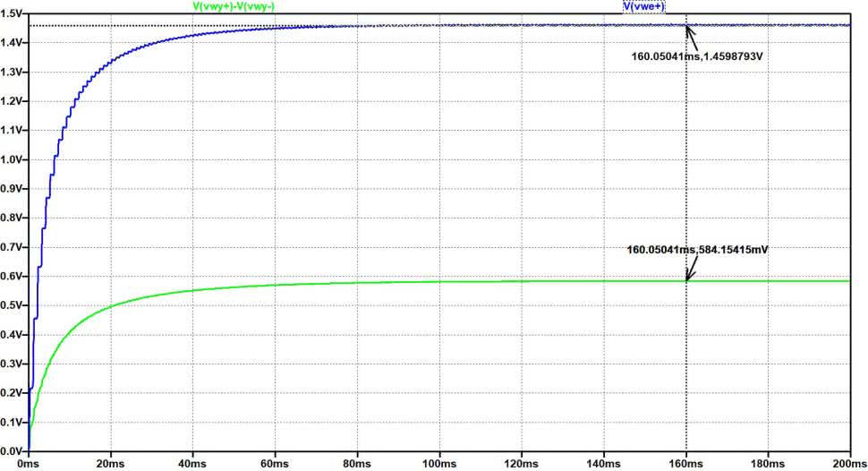Click the 1.2V tick label on the Y axis
Image resolution: width=868 pixels, height=471 pixels.
tap(13, 100)
